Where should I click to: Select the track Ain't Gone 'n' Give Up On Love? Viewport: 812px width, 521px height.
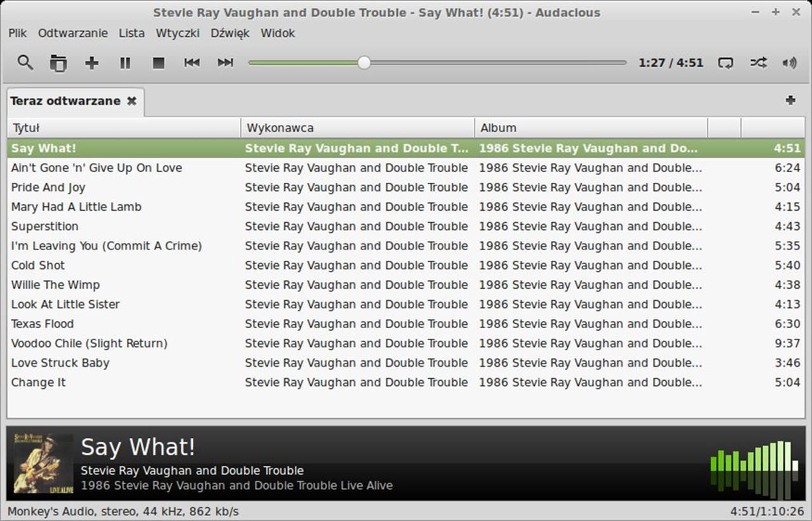(x=406, y=168)
